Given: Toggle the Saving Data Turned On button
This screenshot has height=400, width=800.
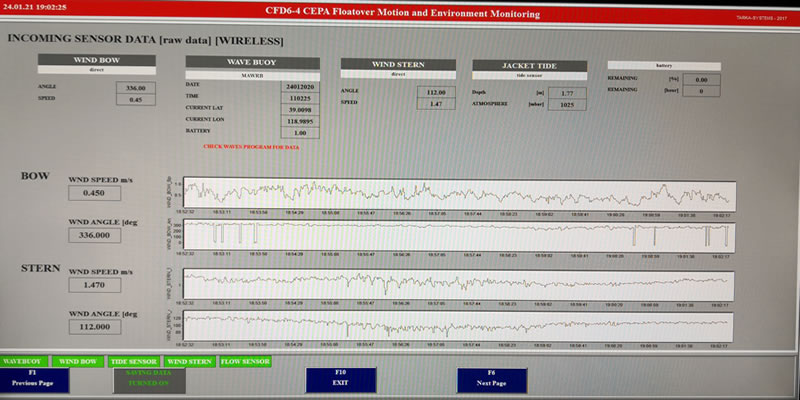Looking at the screenshot, I should [x=148, y=379].
